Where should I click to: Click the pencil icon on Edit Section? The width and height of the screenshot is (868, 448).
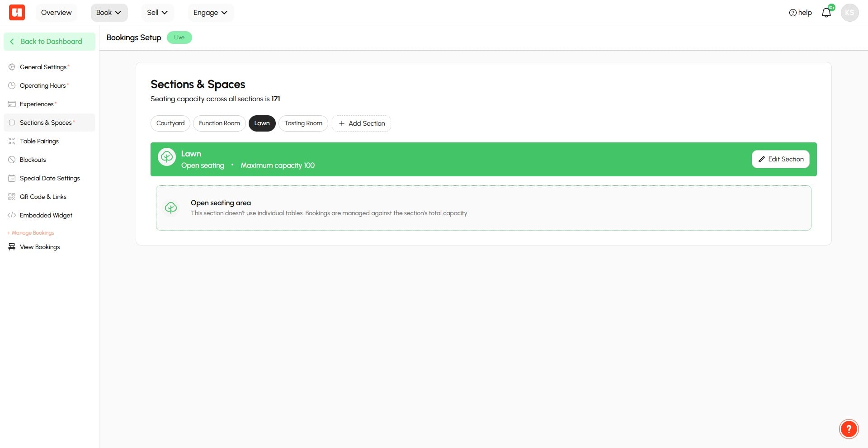coord(762,159)
